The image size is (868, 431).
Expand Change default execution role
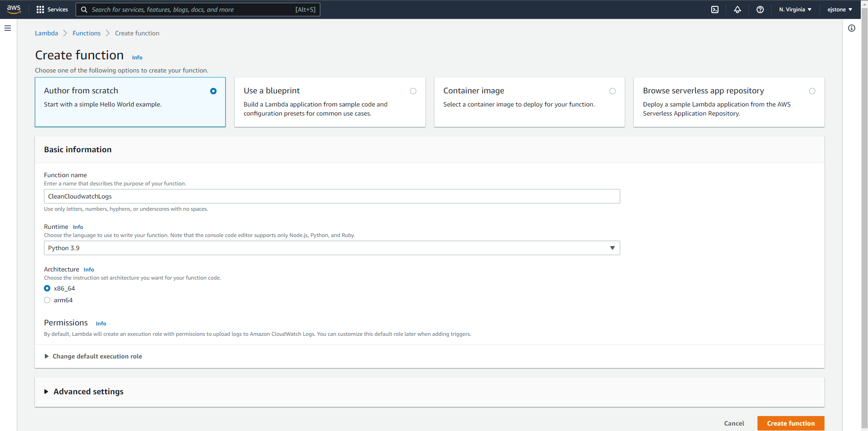(93, 356)
